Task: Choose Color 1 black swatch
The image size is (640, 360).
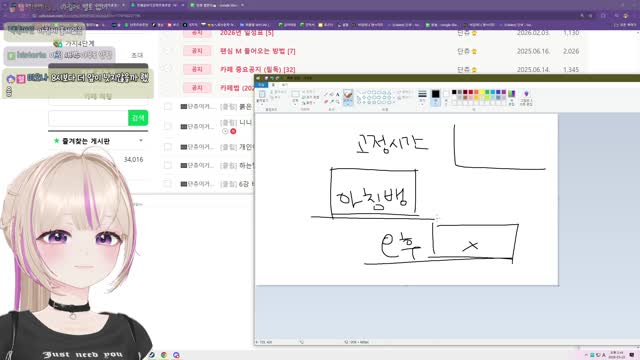Action: [x=436, y=94]
